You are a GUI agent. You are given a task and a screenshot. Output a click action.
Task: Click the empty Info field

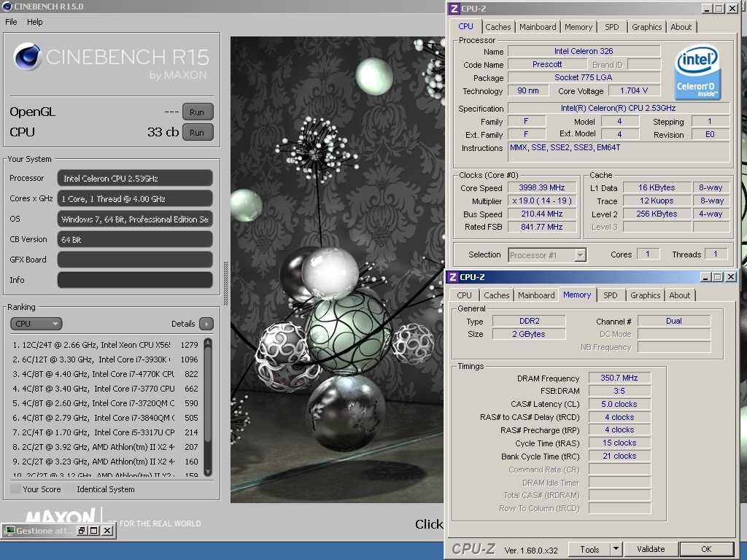pos(135,280)
